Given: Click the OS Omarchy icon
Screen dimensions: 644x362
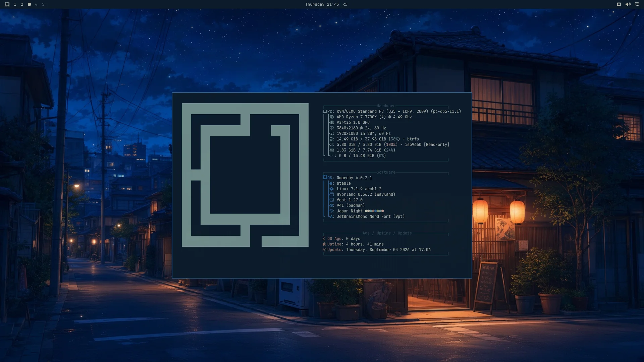Looking at the screenshot, I should [325, 177].
